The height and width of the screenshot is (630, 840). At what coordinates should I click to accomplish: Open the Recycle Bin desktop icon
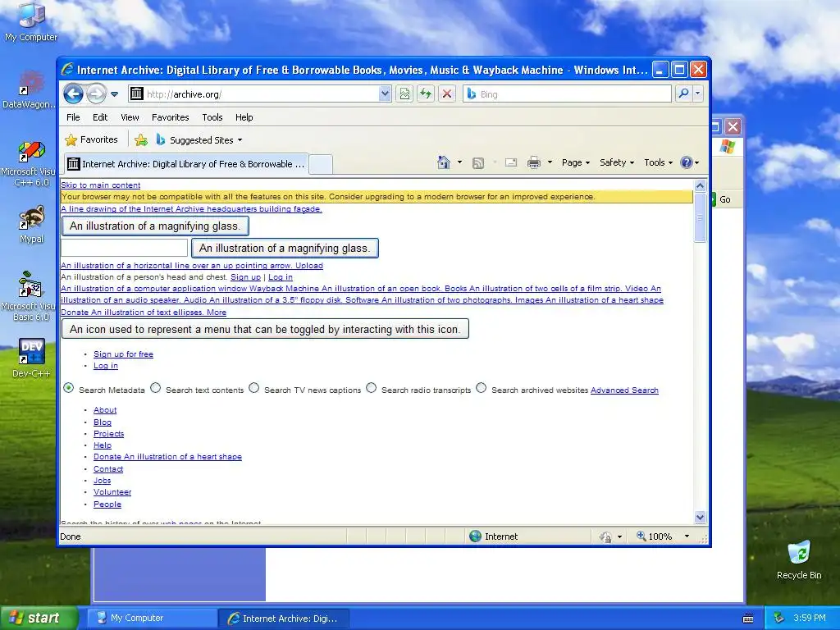pos(799,560)
